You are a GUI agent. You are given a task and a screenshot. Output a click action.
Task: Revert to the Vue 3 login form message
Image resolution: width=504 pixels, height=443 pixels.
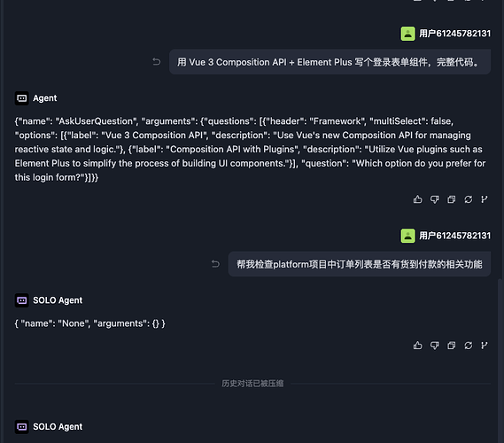(x=157, y=62)
